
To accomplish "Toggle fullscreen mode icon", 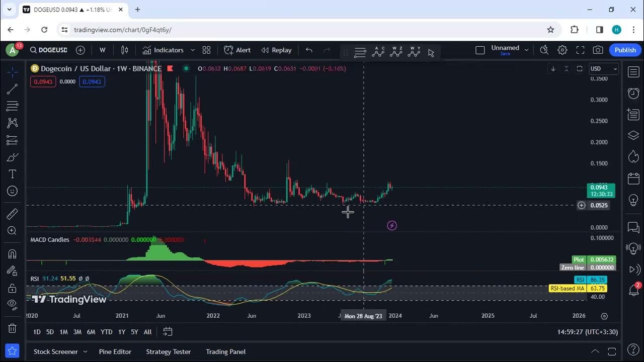I will pos(580,50).
